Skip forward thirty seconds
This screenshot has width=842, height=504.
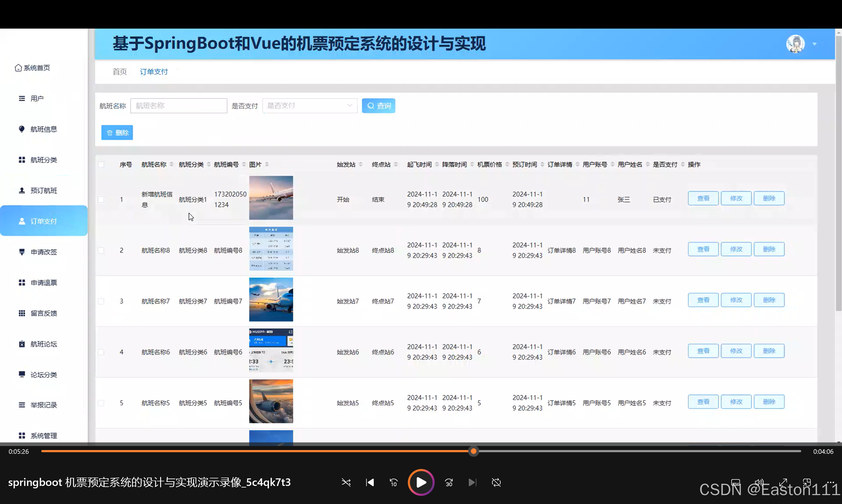click(x=449, y=482)
